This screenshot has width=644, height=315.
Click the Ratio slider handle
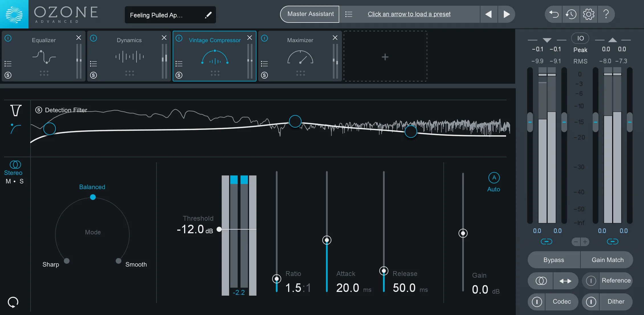pos(277,279)
